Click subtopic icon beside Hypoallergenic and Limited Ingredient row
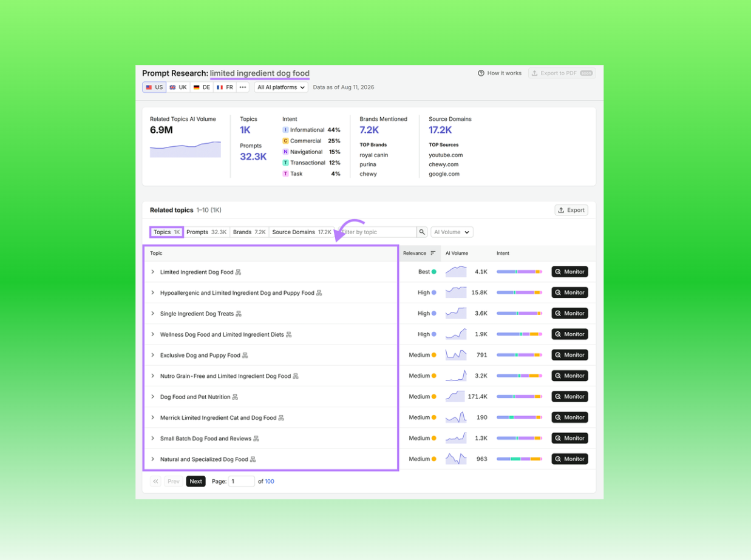This screenshot has height=560, width=751. 319,293
